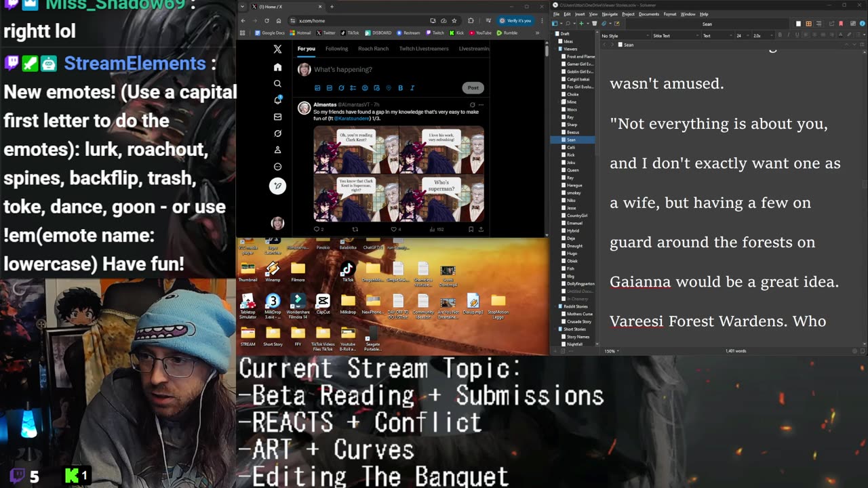Click the Post button on X

[x=473, y=87]
